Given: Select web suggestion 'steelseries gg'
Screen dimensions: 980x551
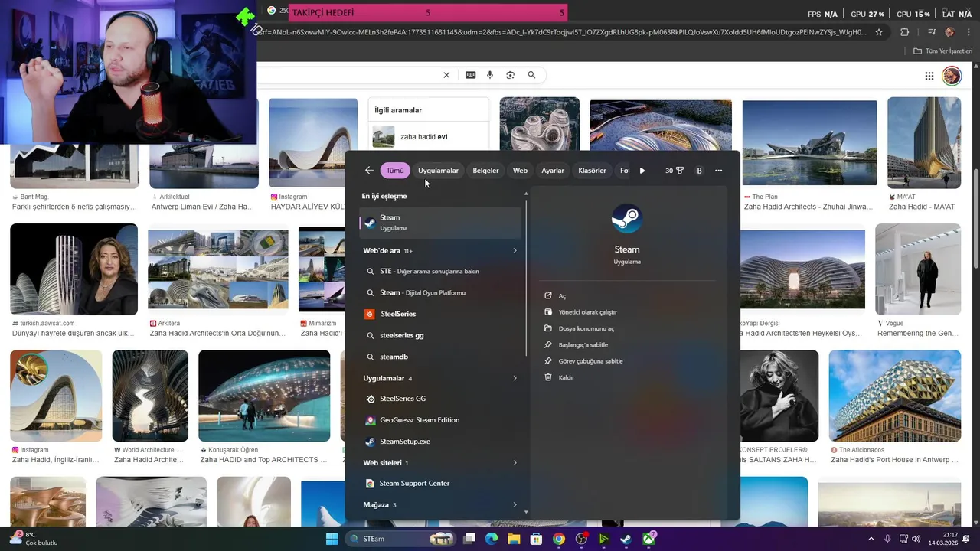Looking at the screenshot, I should 440,335.
